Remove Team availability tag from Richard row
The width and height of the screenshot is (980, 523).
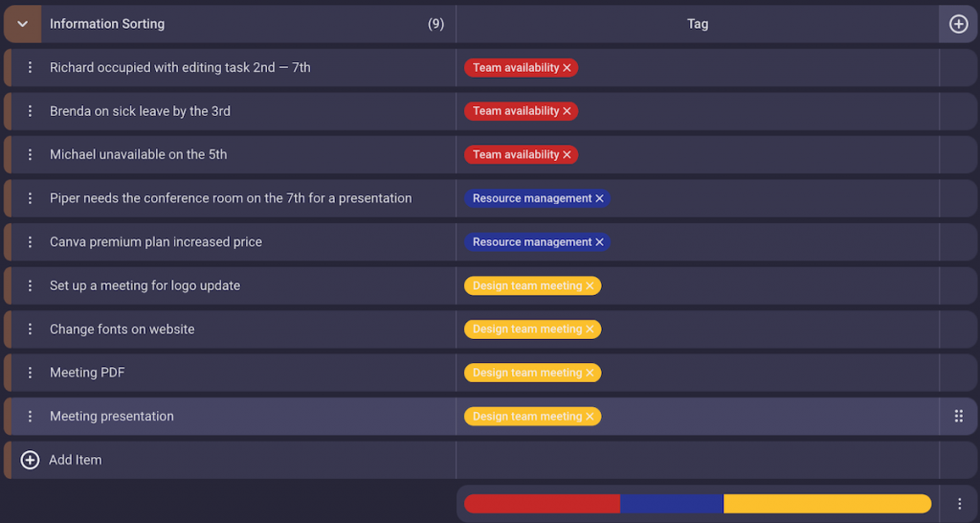tap(568, 68)
